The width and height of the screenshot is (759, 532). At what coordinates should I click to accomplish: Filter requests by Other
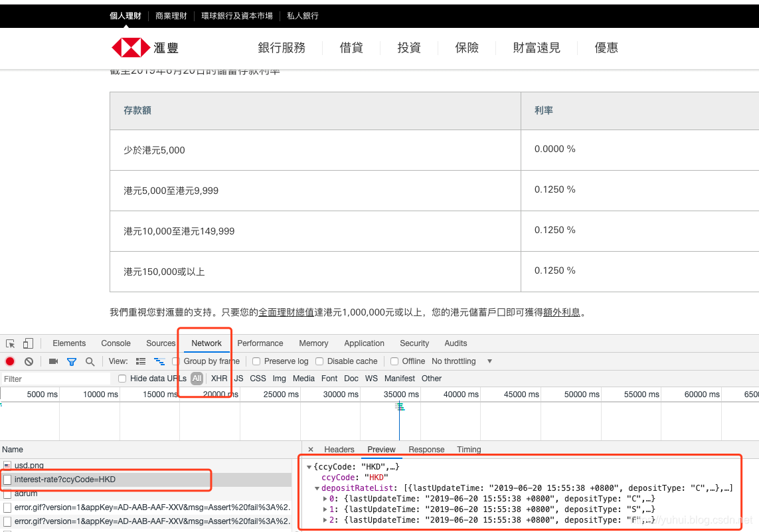pyautogui.click(x=431, y=379)
